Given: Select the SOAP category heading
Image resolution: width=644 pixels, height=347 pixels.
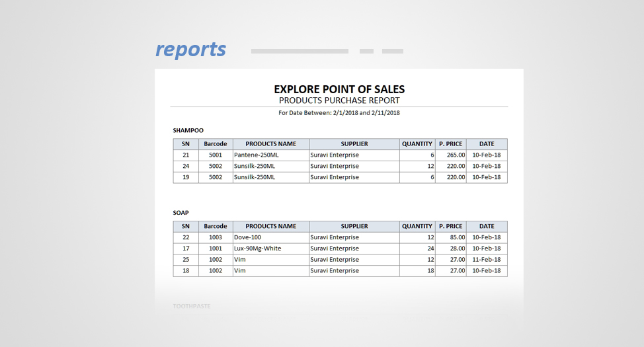Looking at the screenshot, I should click(x=181, y=213).
